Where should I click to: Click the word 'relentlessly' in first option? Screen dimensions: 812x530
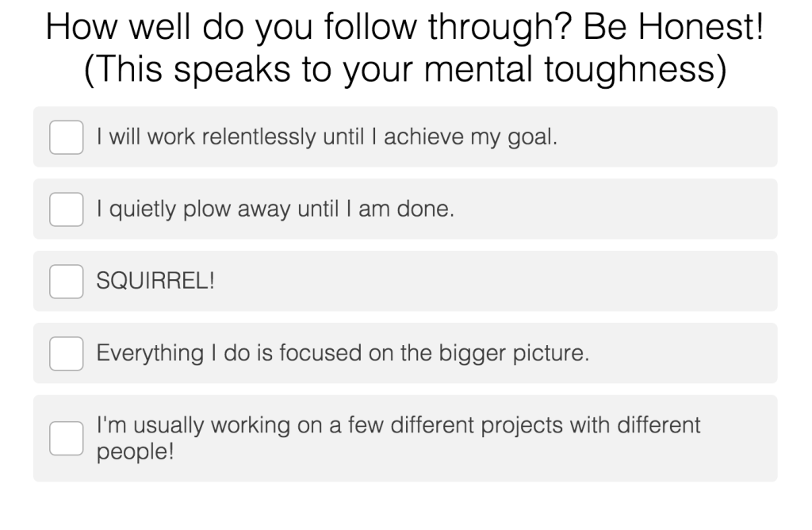tap(259, 136)
